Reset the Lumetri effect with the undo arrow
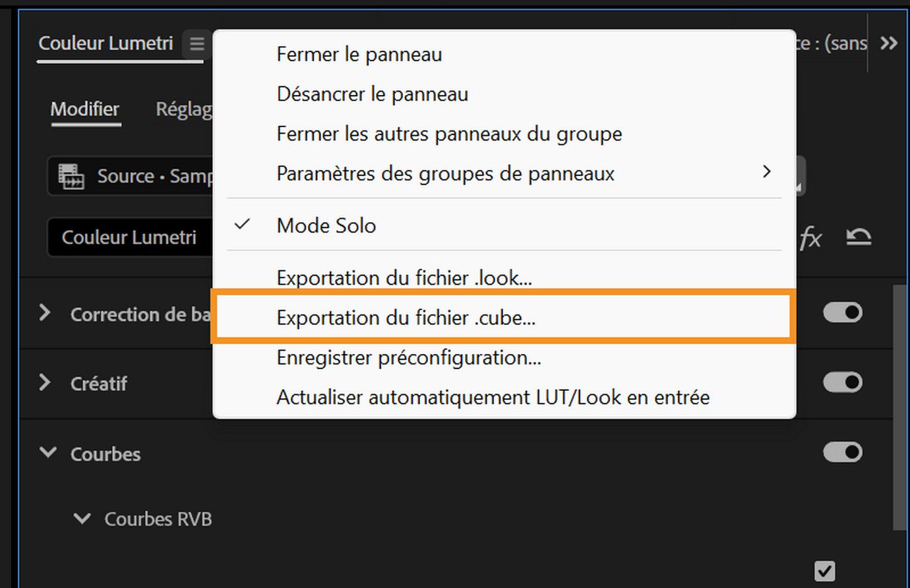910x588 pixels. point(858,237)
